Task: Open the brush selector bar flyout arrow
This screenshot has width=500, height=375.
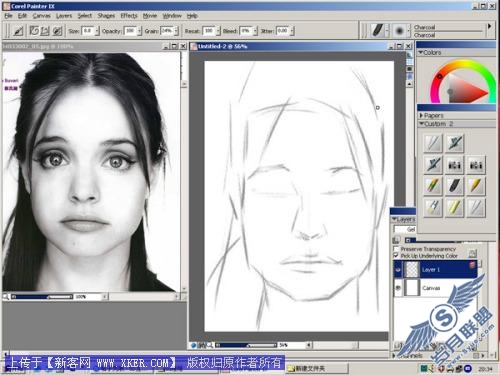Action: (x=490, y=26)
